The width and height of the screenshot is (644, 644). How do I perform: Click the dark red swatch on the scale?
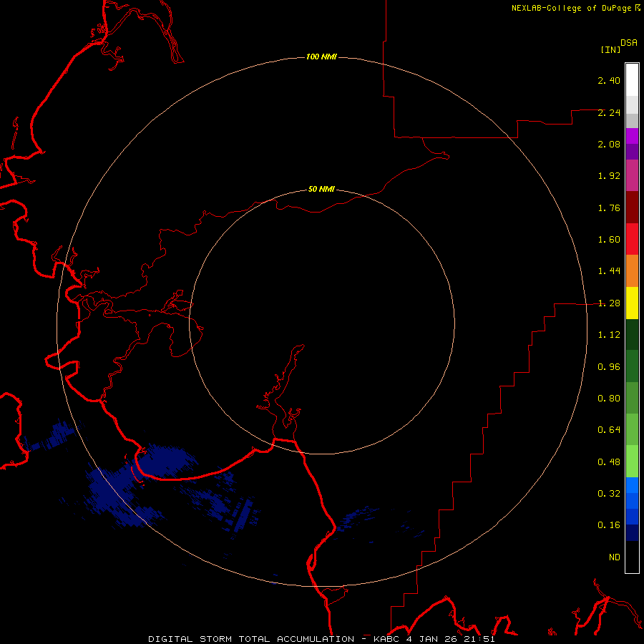pyautogui.click(x=632, y=208)
